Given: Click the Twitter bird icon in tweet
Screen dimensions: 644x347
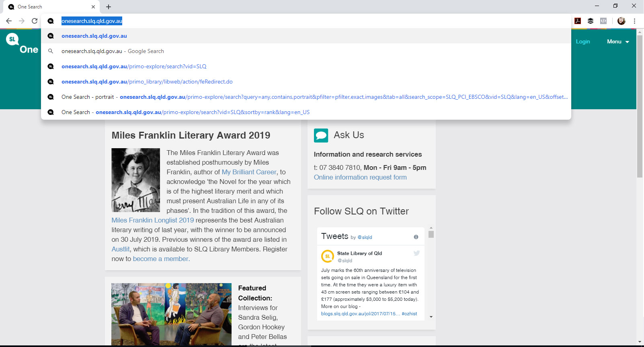Looking at the screenshot, I should (416, 253).
